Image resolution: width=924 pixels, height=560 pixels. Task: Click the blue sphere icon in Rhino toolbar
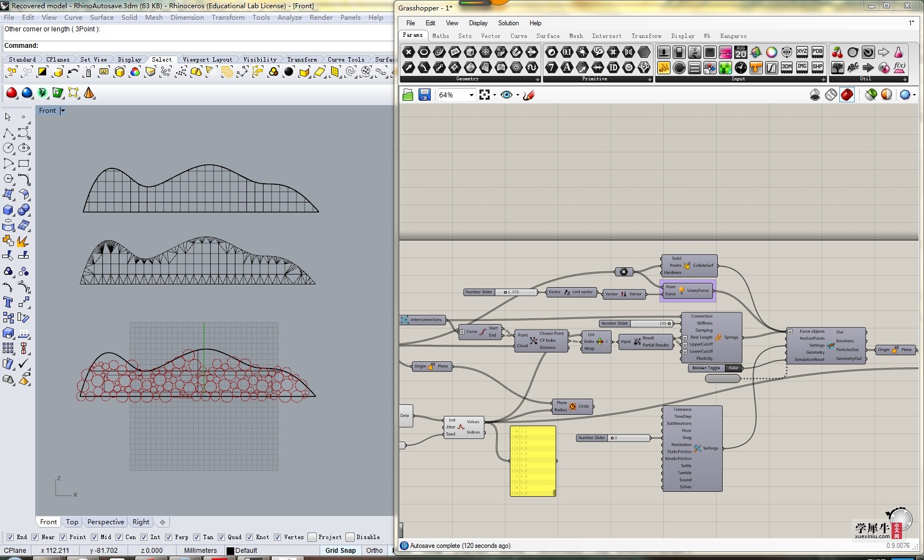click(x=27, y=93)
